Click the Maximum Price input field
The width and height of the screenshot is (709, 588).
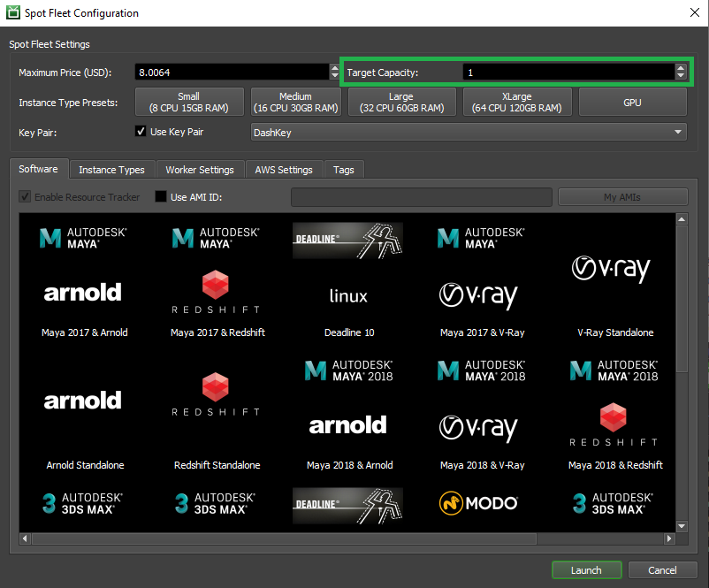pyautogui.click(x=233, y=72)
